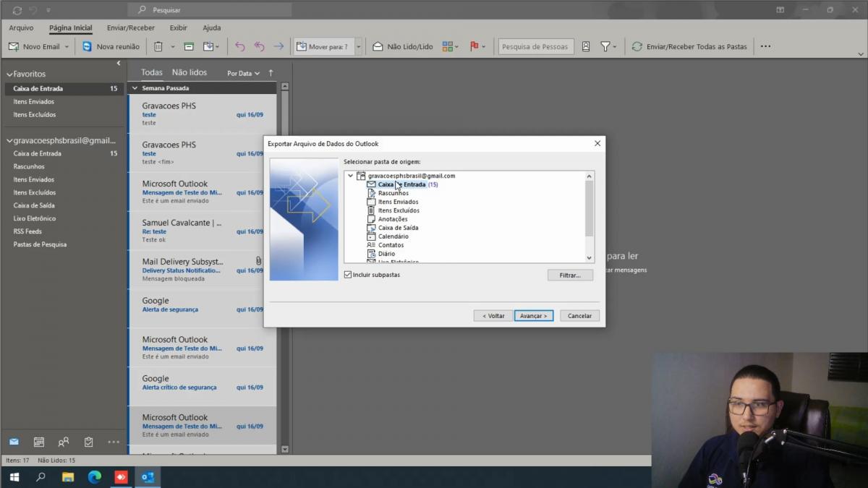Viewport: 868px width, 488px height.
Task: Collapse the Favoritos section
Action: [9, 74]
